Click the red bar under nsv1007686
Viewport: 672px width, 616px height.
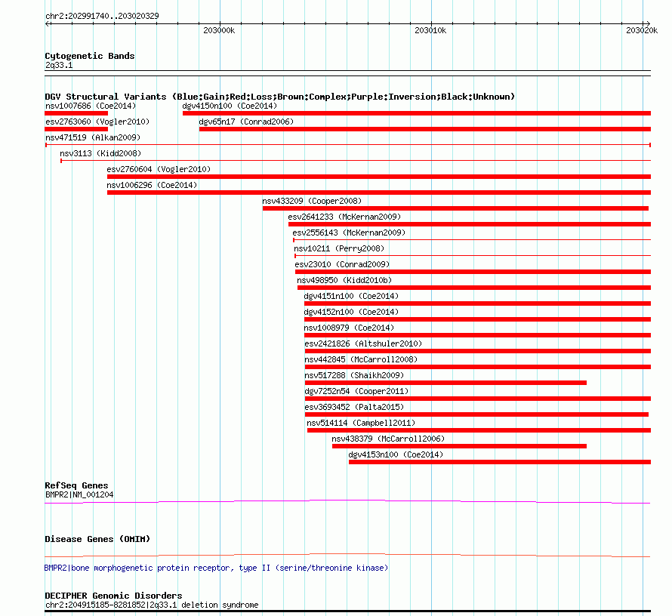(x=76, y=113)
